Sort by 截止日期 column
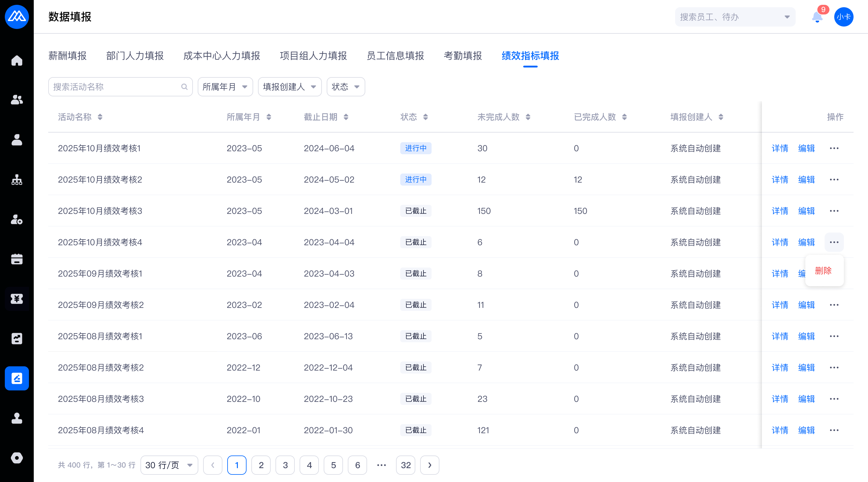Image resolution: width=868 pixels, height=482 pixels. tap(346, 117)
